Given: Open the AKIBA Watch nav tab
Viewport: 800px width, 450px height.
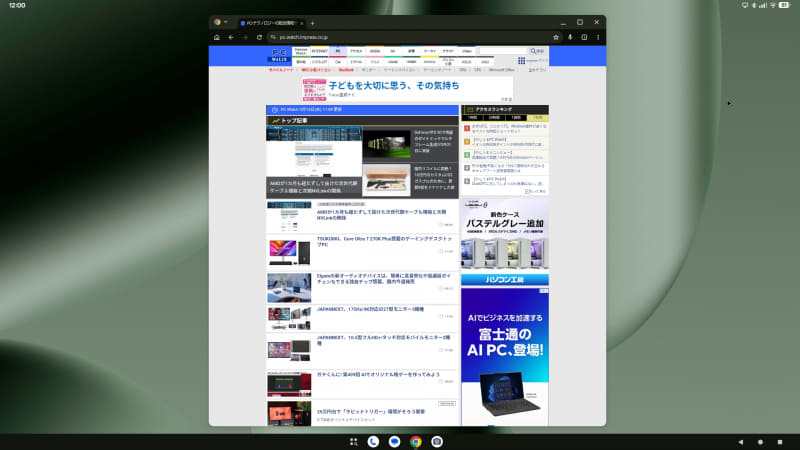Looking at the screenshot, I should [374, 51].
